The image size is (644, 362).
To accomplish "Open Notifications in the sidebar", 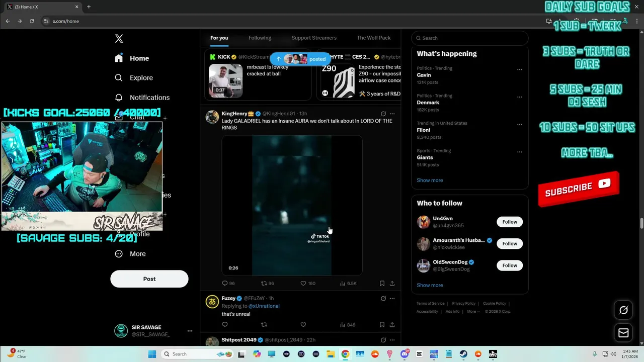I will tap(142, 98).
